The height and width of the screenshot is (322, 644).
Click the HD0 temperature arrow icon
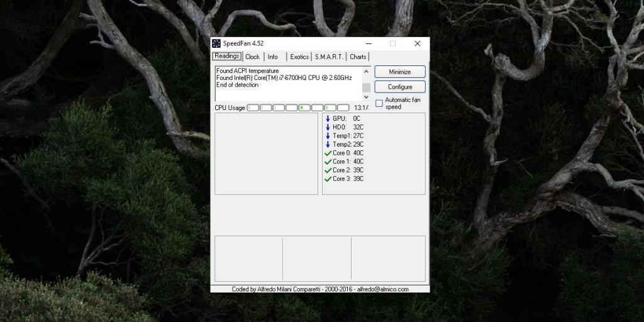coord(328,127)
